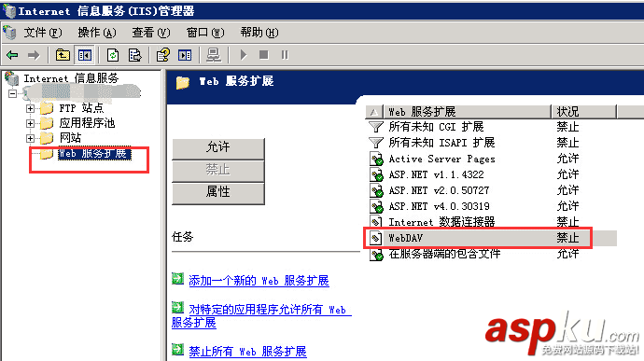Click the 在服务器端的包含文件 row icon
644x361 pixels.
(376, 255)
